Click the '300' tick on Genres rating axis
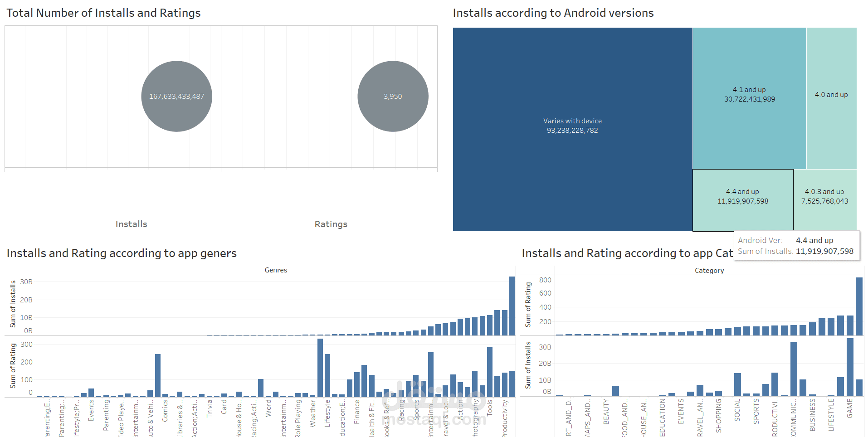 [x=27, y=345]
